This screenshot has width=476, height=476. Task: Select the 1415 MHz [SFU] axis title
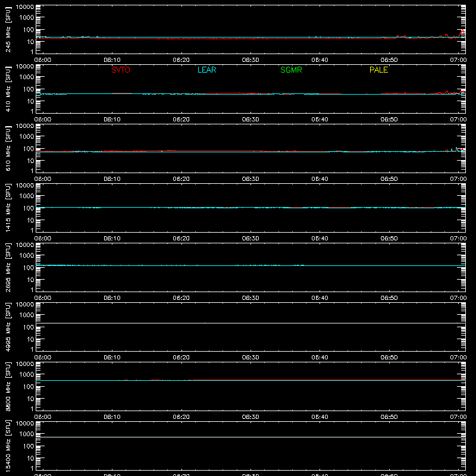point(8,208)
